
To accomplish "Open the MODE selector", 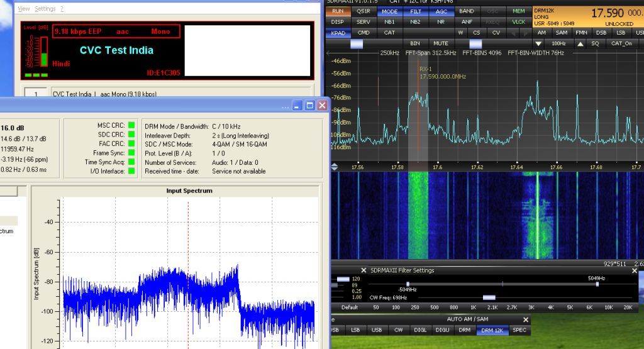I will [x=389, y=11].
